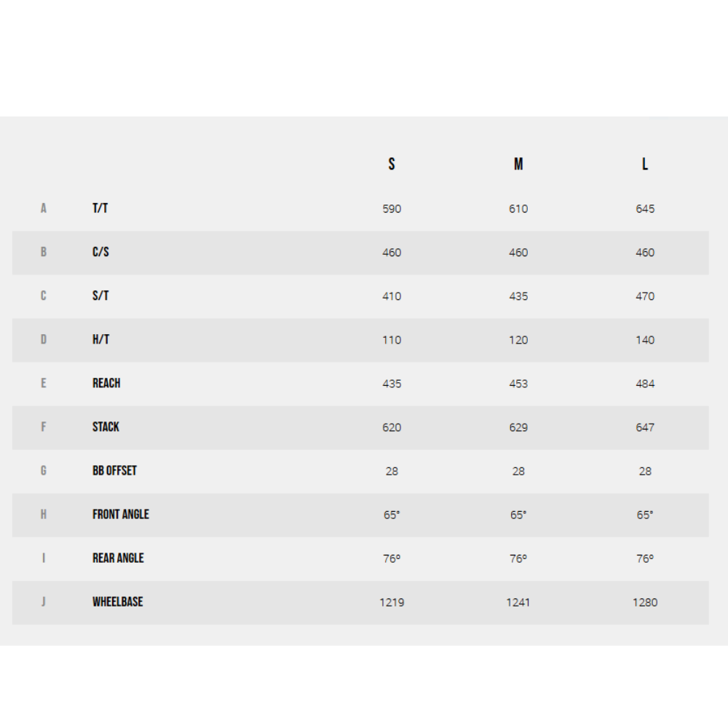Select the REACH row label

106,383
